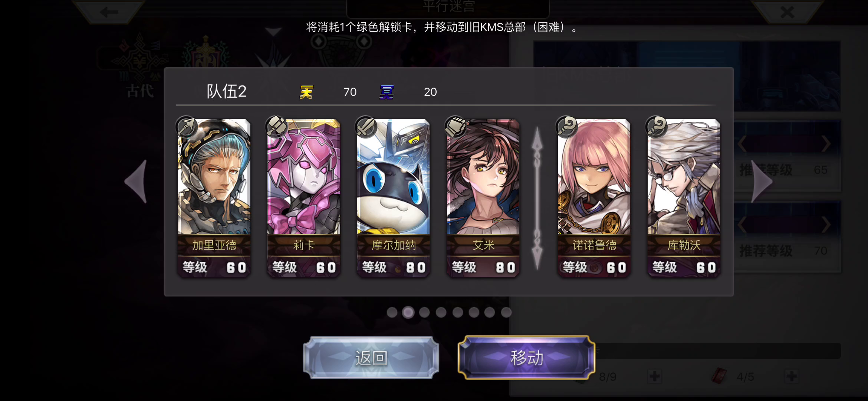Click the fist class icon on 艾米
The height and width of the screenshot is (401, 868).
point(456,127)
